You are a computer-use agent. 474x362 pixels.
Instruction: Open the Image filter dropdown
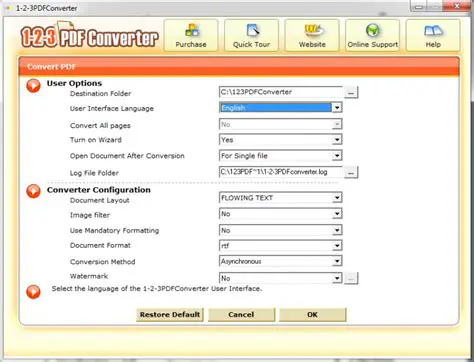(x=337, y=214)
